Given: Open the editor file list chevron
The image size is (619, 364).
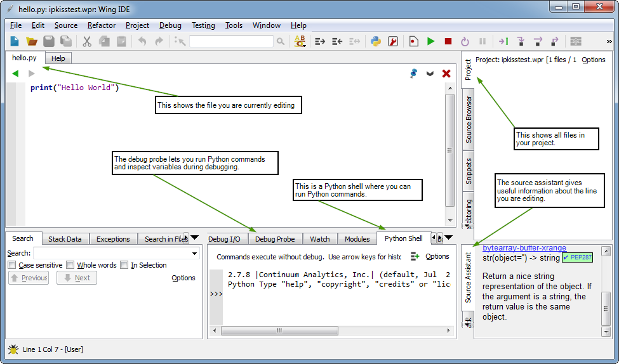Looking at the screenshot, I should pyautogui.click(x=430, y=74).
